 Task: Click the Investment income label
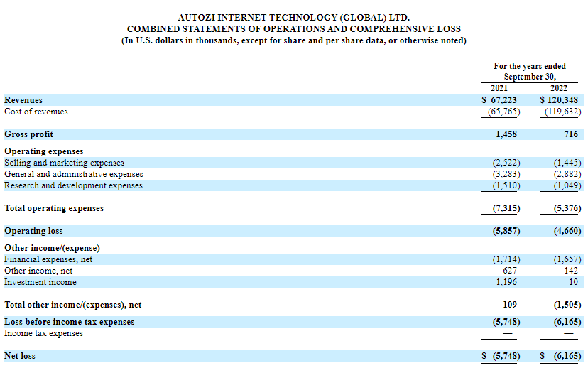40,282
